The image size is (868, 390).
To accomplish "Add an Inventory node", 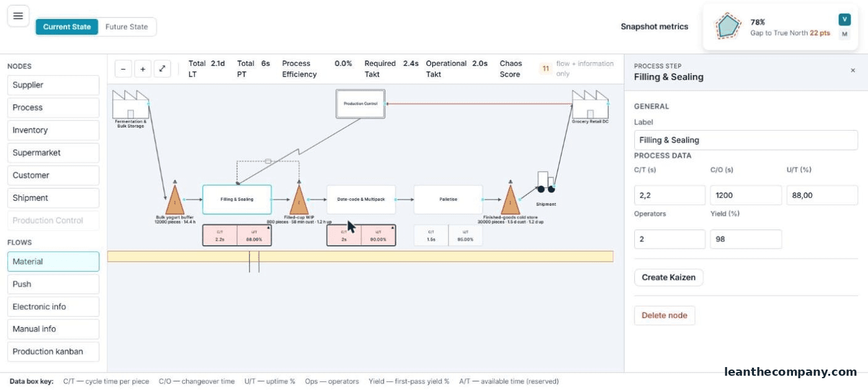I will click(53, 130).
